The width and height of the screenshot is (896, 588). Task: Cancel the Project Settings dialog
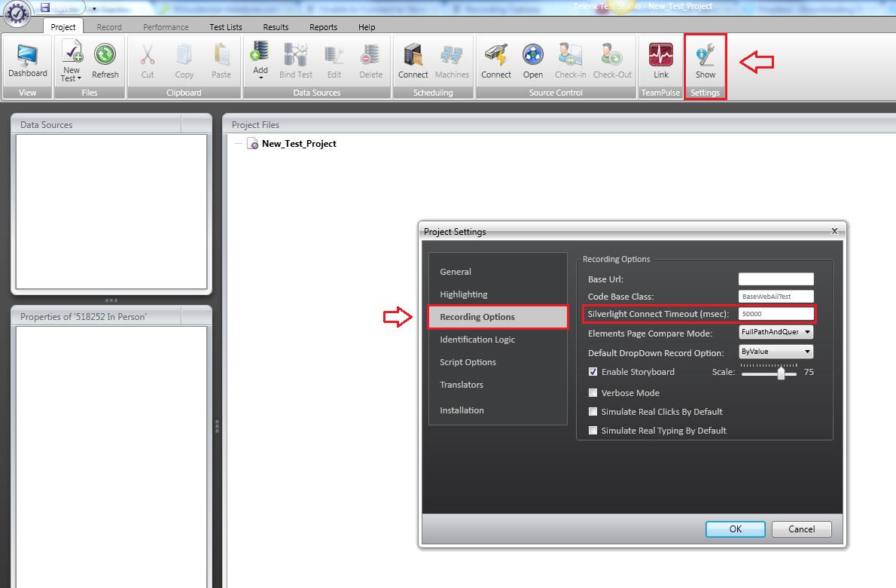(x=801, y=529)
